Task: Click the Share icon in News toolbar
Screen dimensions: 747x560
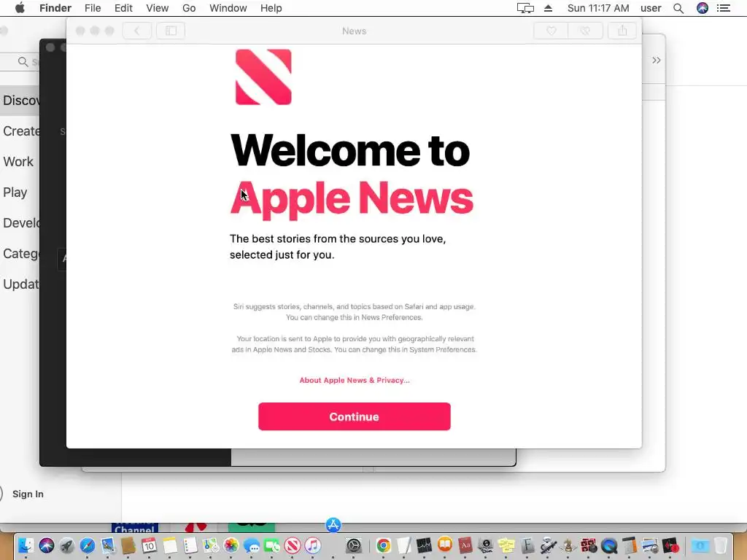Action: pyautogui.click(x=622, y=31)
